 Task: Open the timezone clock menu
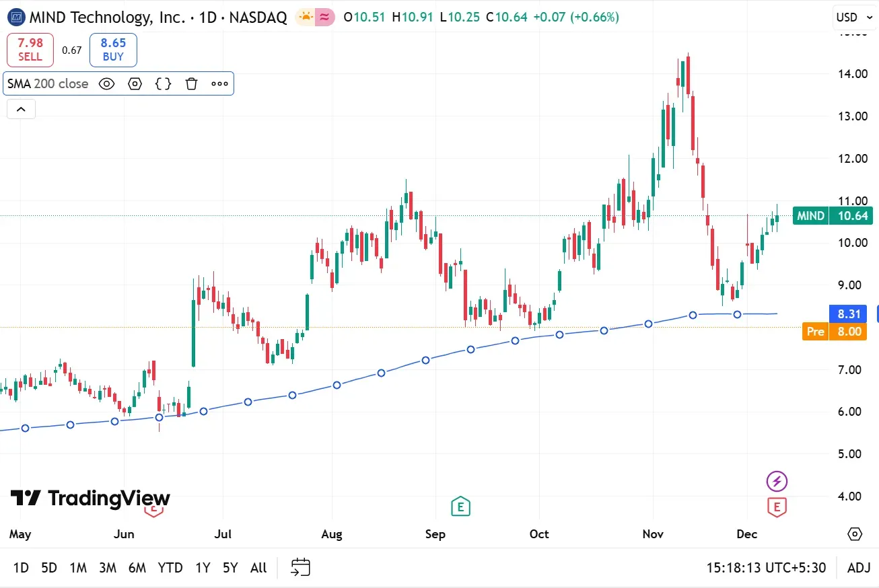766,568
